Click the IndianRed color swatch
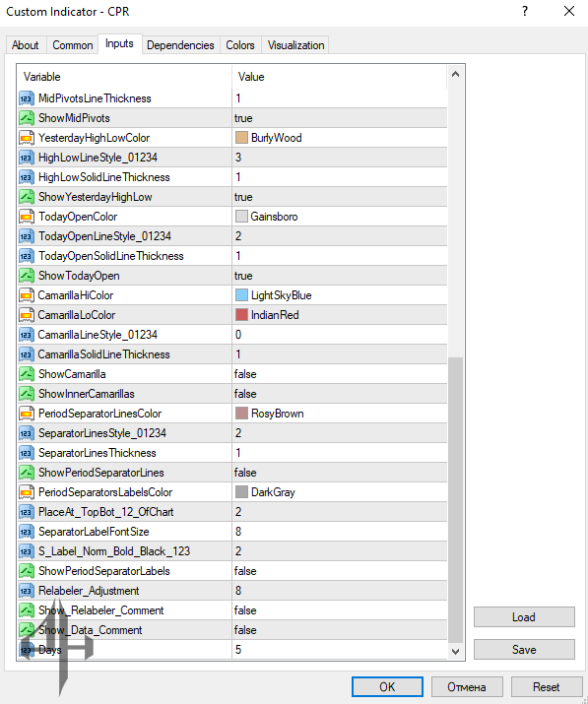This screenshot has width=588, height=704. pyautogui.click(x=241, y=315)
